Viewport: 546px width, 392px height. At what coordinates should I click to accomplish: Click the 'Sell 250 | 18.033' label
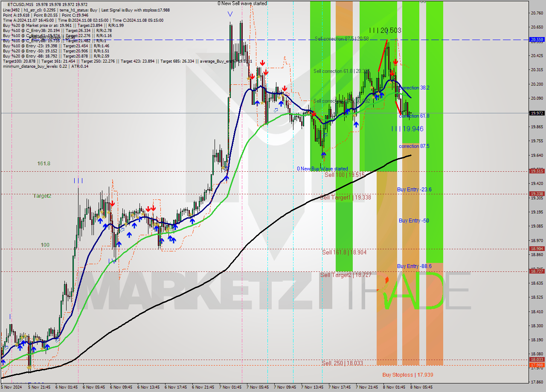click(x=342, y=363)
